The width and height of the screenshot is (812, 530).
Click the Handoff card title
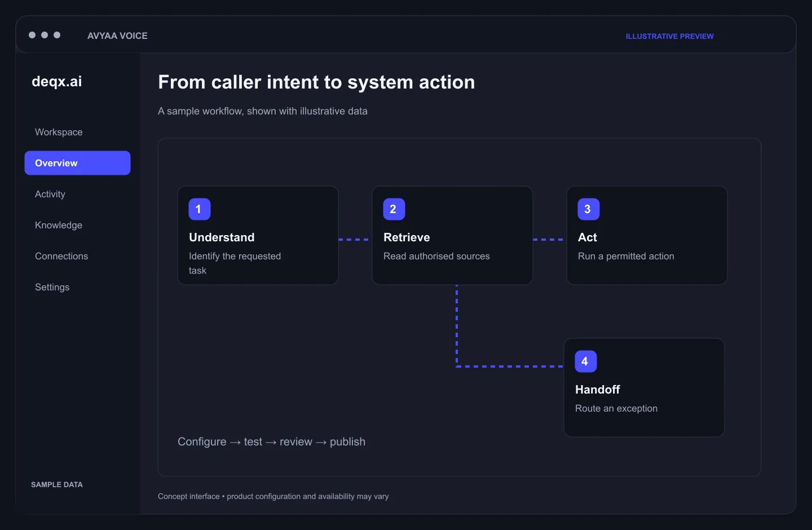pyautogui.click(x=597, y=390)
